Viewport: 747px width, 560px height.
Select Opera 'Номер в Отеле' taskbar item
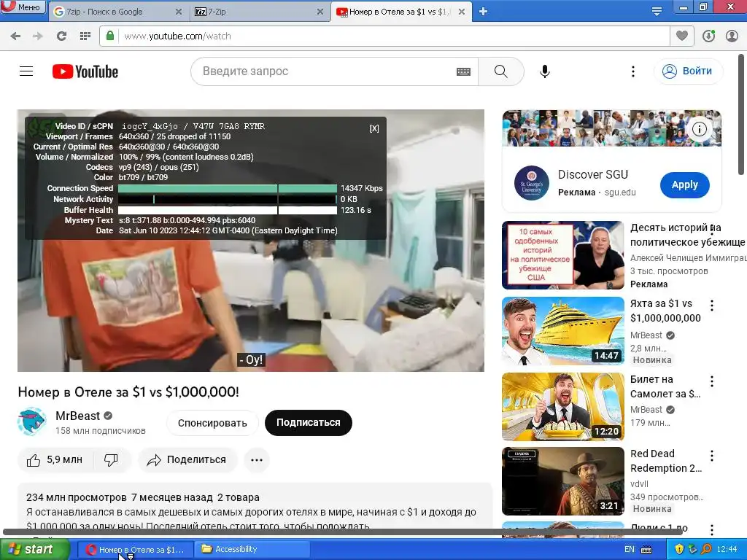point(135,550)
